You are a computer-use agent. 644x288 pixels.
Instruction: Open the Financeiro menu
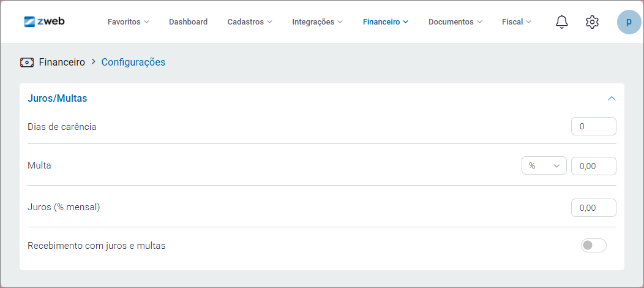pyautogui.click(x=385, y=22)
